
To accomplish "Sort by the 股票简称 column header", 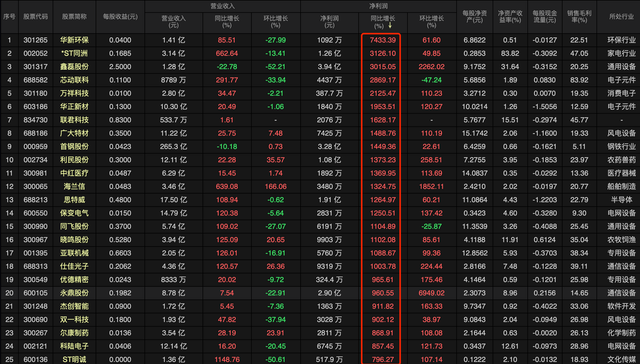I will pos(74,17).
